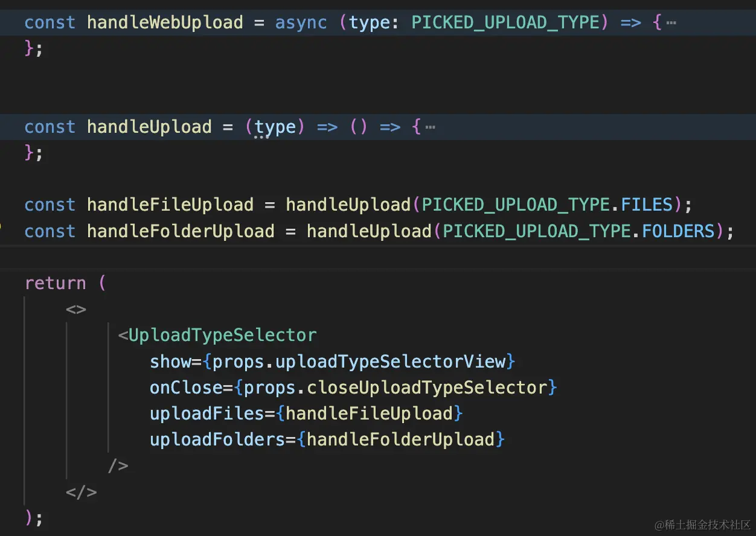This screenshot has width=756, height=536.
Task: Click PICKED_UPLOAD_TYPE before .FOLDERS
Action: coord(537,231)
